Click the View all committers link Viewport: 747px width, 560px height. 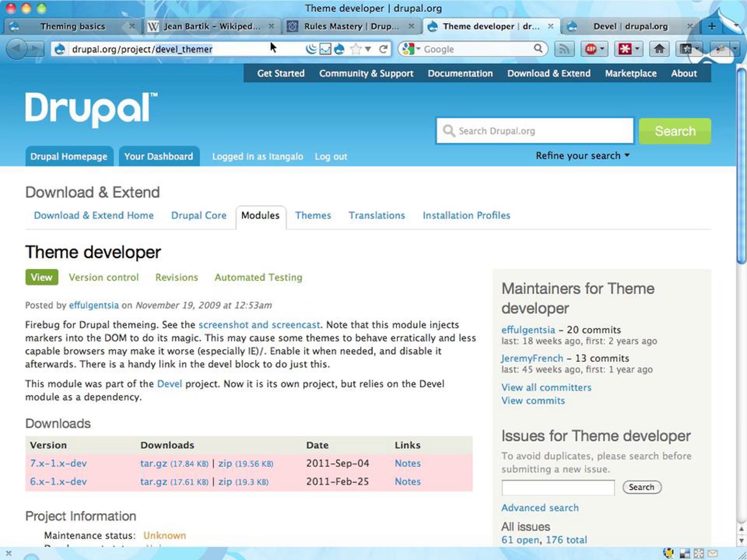point(547,387)
